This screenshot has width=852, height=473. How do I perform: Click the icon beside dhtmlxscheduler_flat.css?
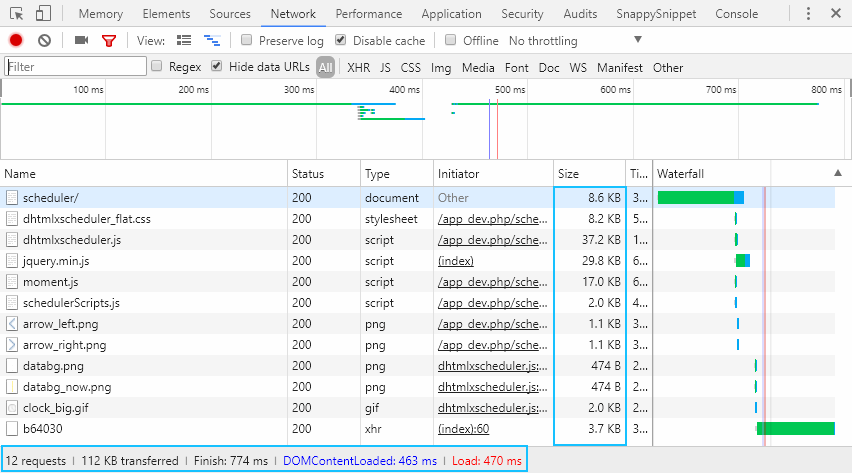[12, 219]
